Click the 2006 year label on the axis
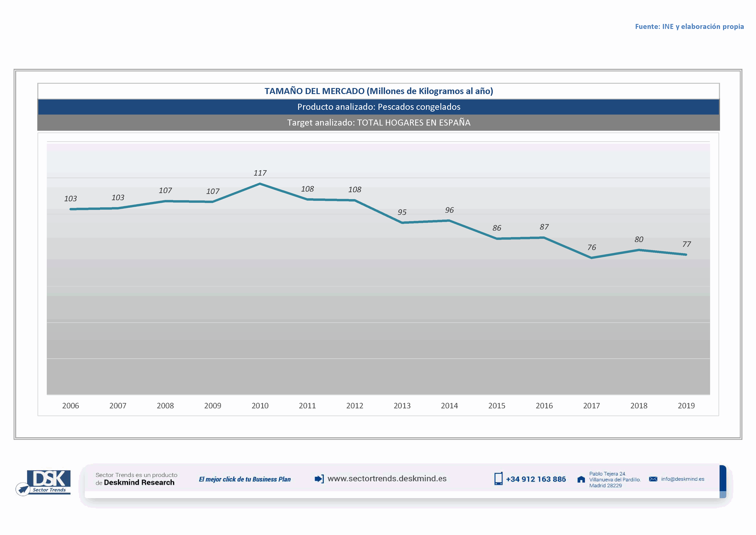This screenshot has height=535, width=756. pyautogui.click(x=70, y=406)
